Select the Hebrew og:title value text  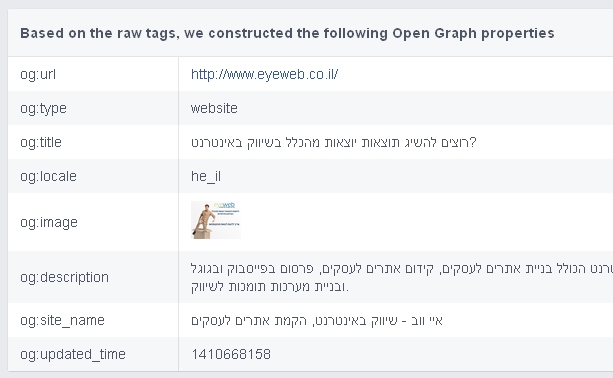pos(334,142)
